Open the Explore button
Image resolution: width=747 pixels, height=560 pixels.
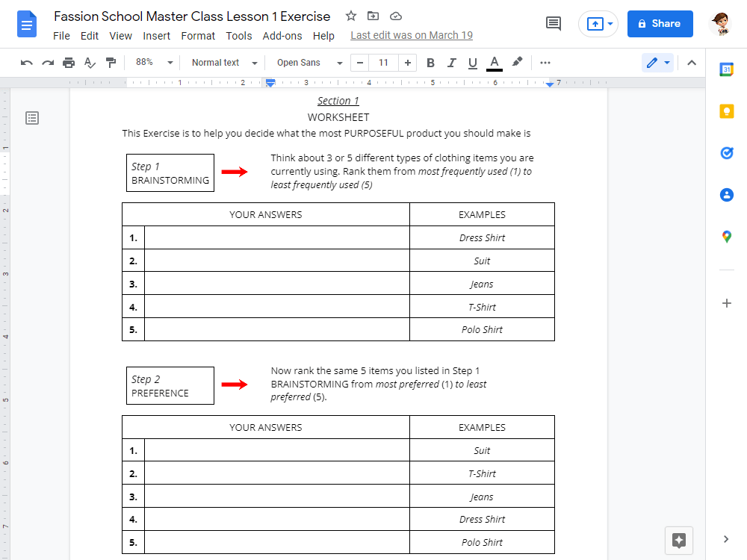[x=679, y=541]
